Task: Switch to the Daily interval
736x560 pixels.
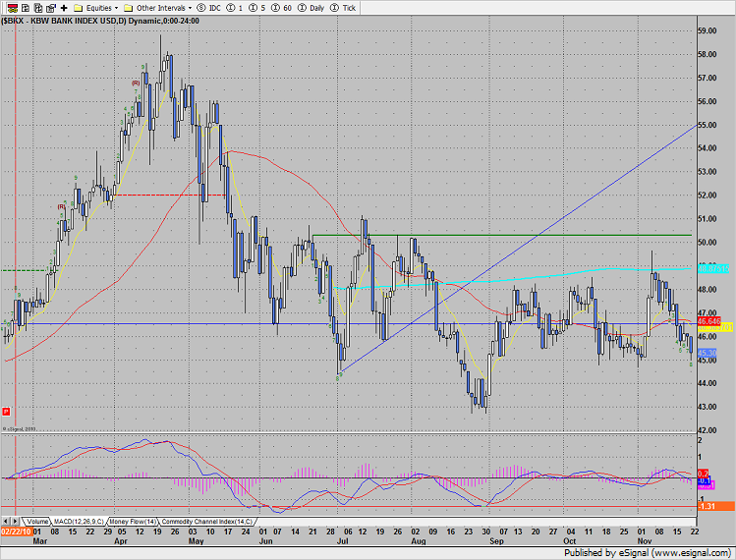Action: tap(311, 8)
